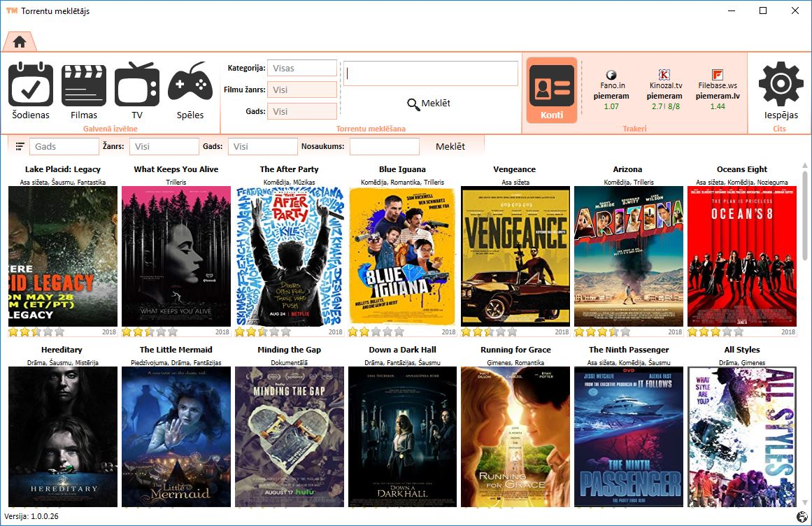812x526 pixels.
Task: Click the torrent search Meklēt button
Action: (429, 104)
